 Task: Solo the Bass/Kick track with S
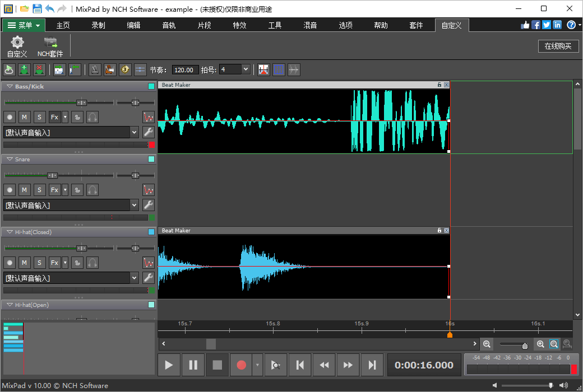point(39,117)
